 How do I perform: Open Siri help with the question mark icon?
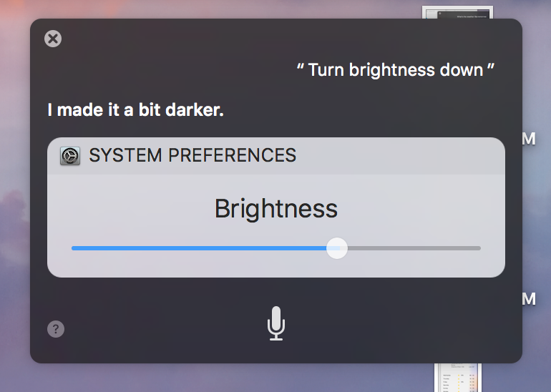tap(56, 329)
